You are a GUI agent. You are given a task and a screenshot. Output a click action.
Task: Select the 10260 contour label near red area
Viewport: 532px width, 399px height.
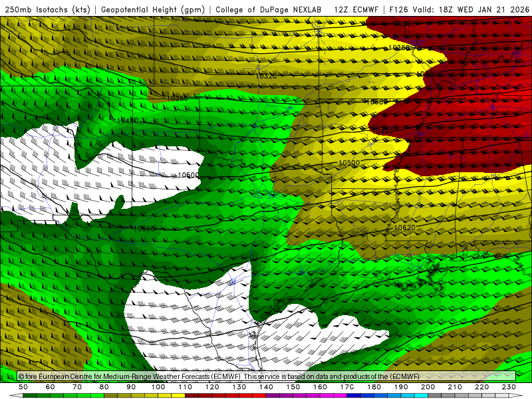(x=399, y=47)
